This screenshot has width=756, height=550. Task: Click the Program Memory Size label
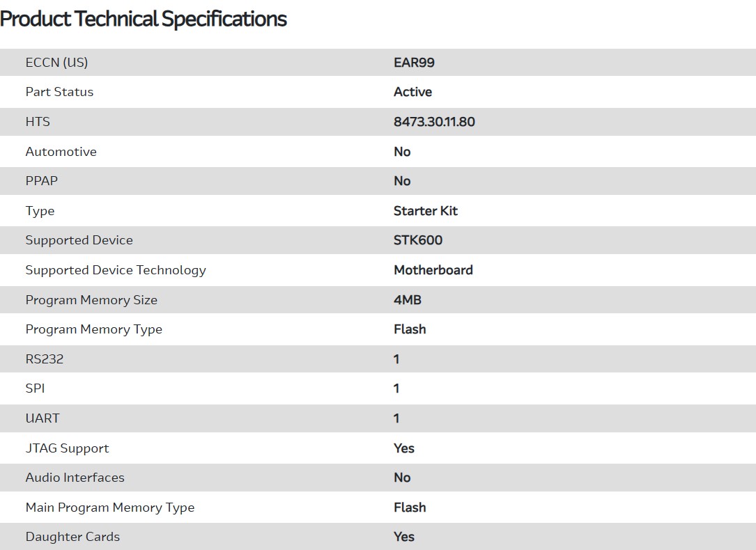91,300
